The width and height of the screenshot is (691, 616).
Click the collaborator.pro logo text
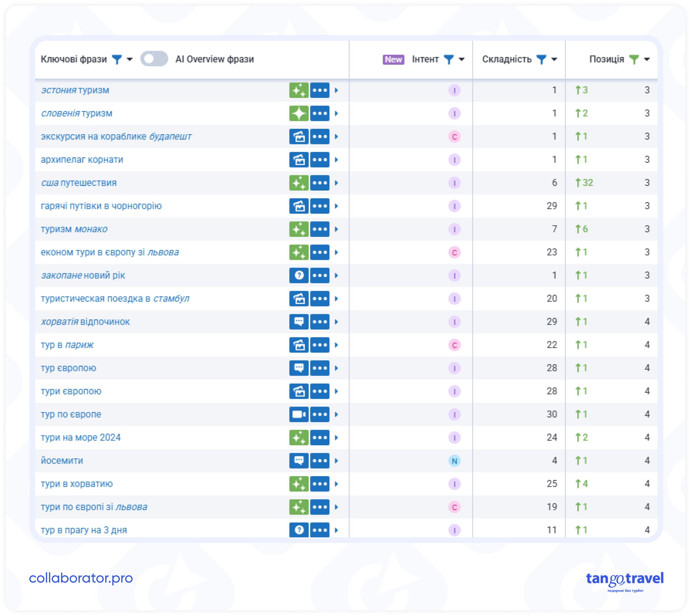click(81, 578)
